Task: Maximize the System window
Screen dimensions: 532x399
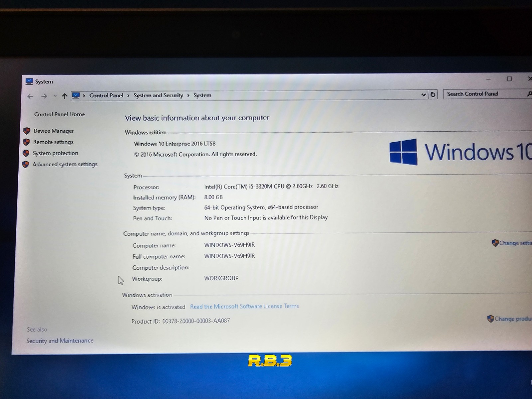Action: (x=509, y=79)
